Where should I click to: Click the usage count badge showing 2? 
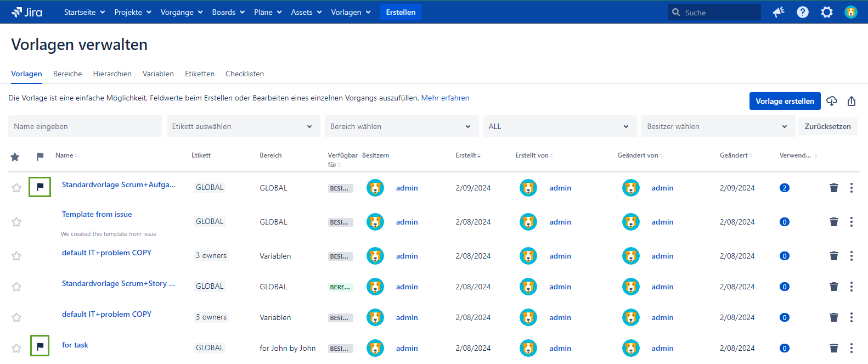coord(784,188)
